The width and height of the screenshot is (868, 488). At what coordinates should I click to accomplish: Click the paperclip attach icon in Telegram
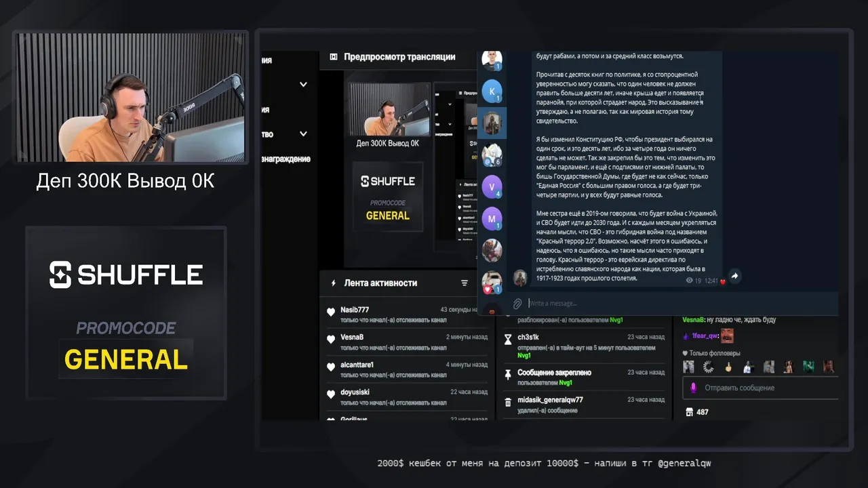(517, 303)
